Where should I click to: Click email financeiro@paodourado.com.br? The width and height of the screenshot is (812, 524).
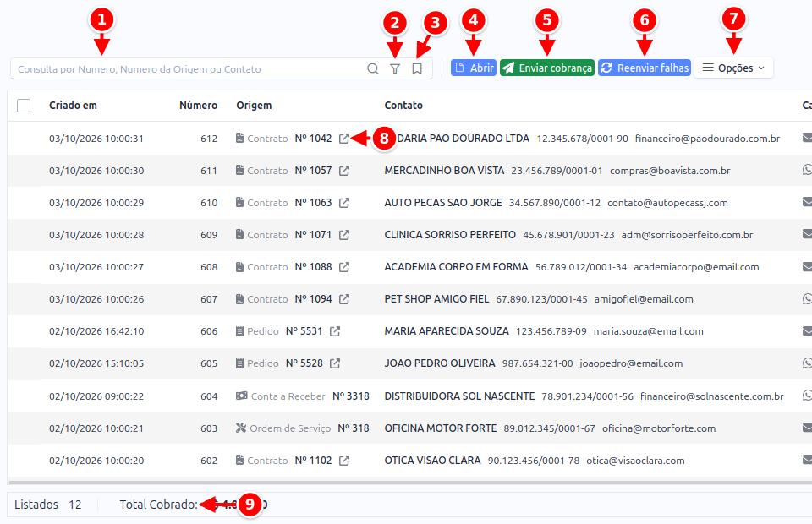(x=707, y=139)
